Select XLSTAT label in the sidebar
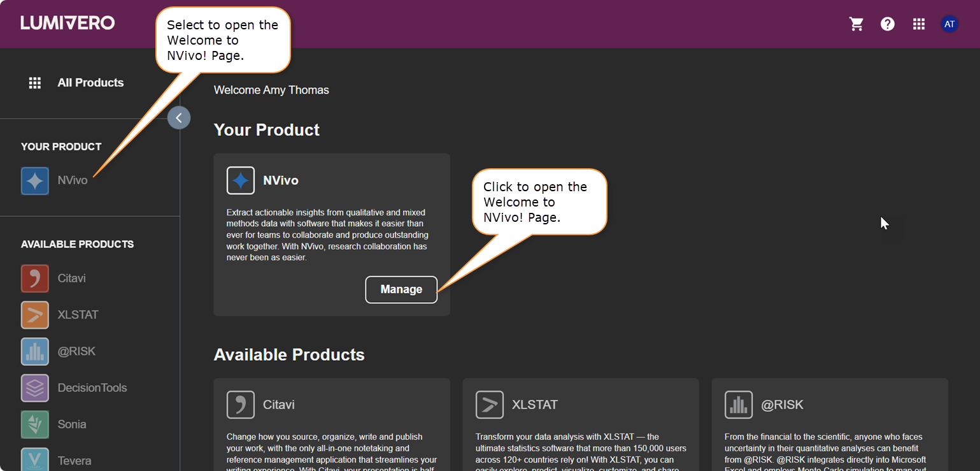The image size is (980, 471). pyautogui.click(x=78, y=315)
